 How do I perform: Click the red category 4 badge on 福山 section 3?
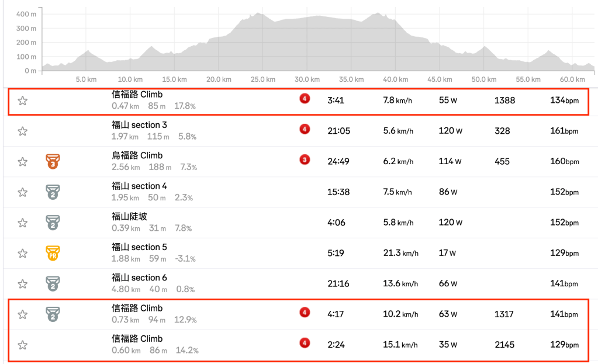(305, 129)
